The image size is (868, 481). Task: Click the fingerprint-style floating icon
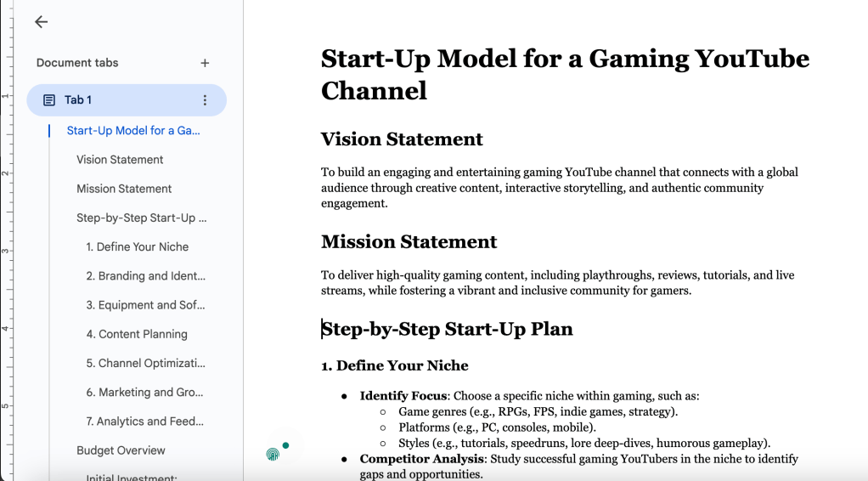[273, 454]
